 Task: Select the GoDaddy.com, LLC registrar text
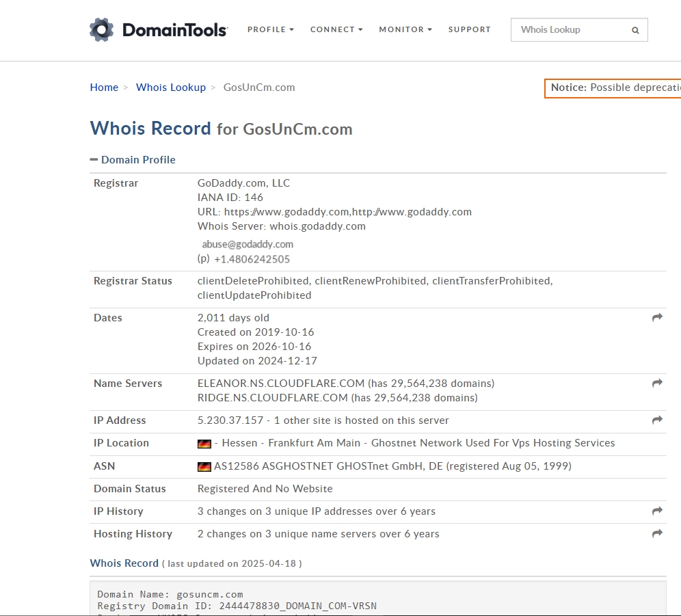243,183
